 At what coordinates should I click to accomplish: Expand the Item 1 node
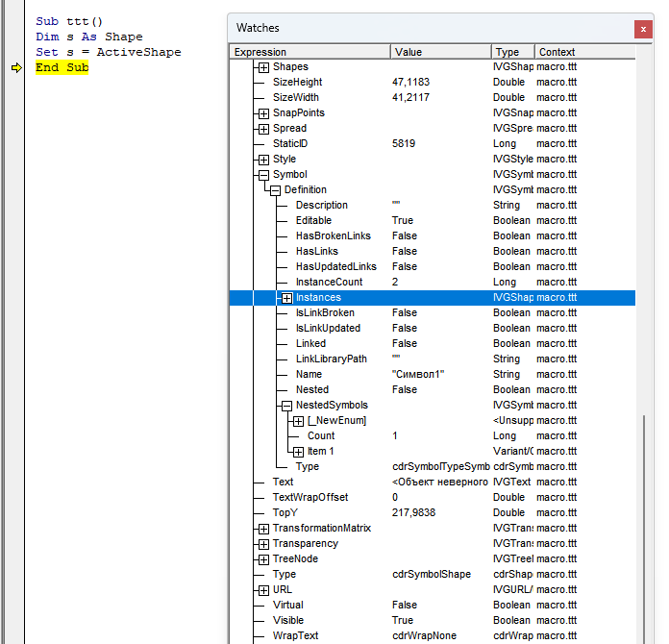(298, 452)
